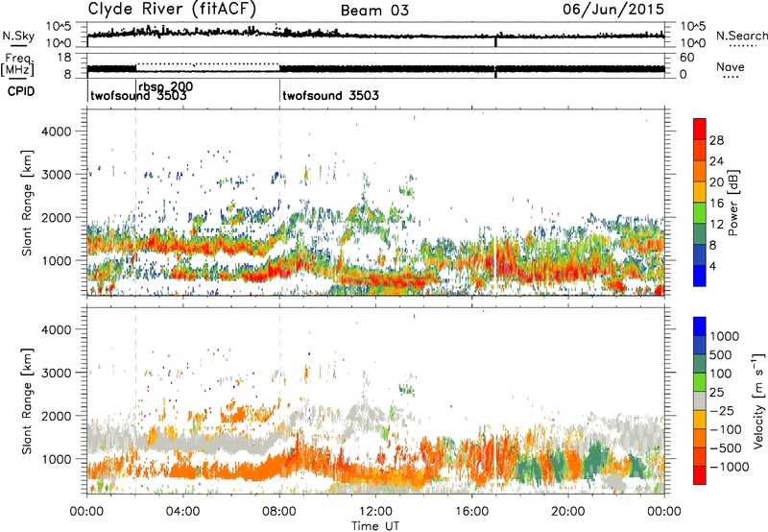Click the '04:00' time axis tick label

pyautogui.click(x=182, y=512)
